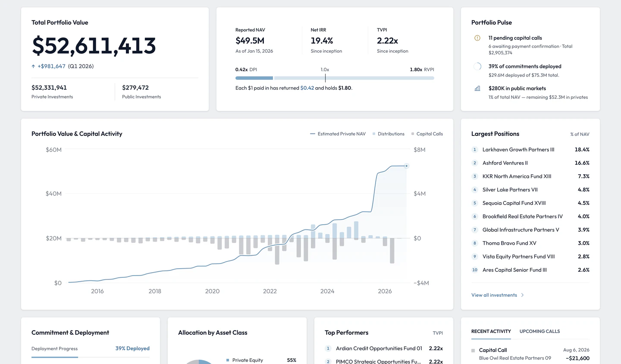This screenshot has width=621, height=364.
Task: Click the up arrow beside +$981,647
Action: (33, 66)
